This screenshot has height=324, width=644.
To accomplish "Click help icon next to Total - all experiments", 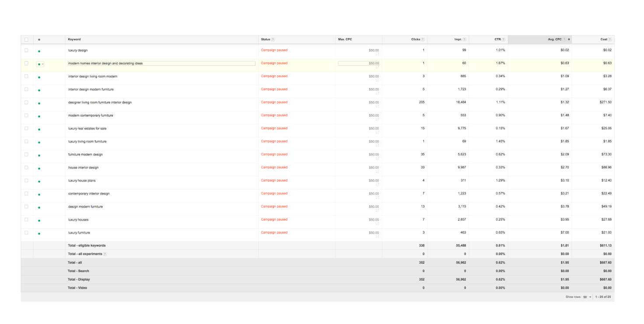I will 105,254.
